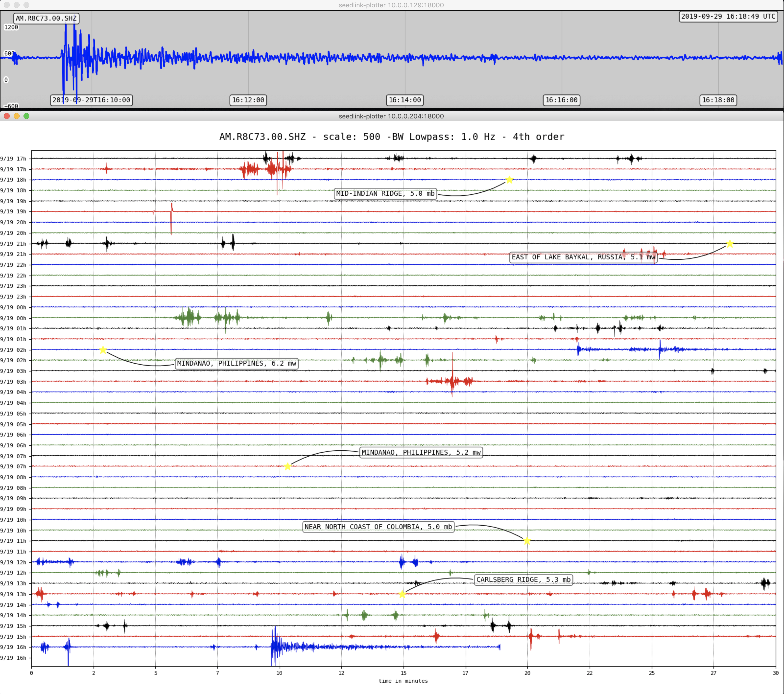The height and width of the screenshot is (694, 784).
Task: Click the 16:14:00 time tick label
Action: pyautogui.click(x=405, y=100)
